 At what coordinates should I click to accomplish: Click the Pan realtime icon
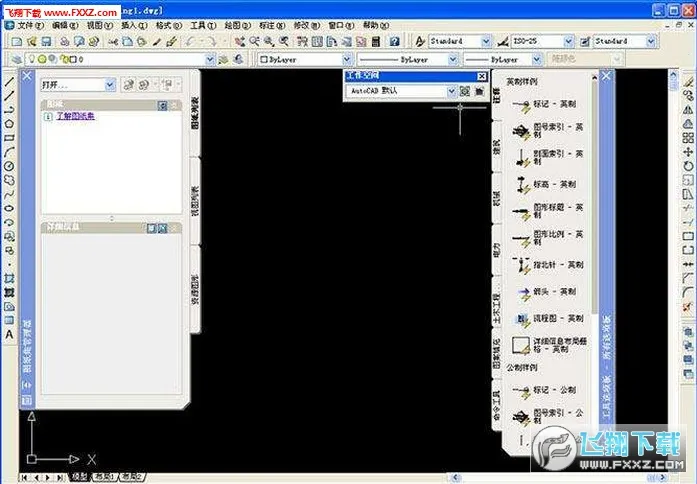click(240, 42)
